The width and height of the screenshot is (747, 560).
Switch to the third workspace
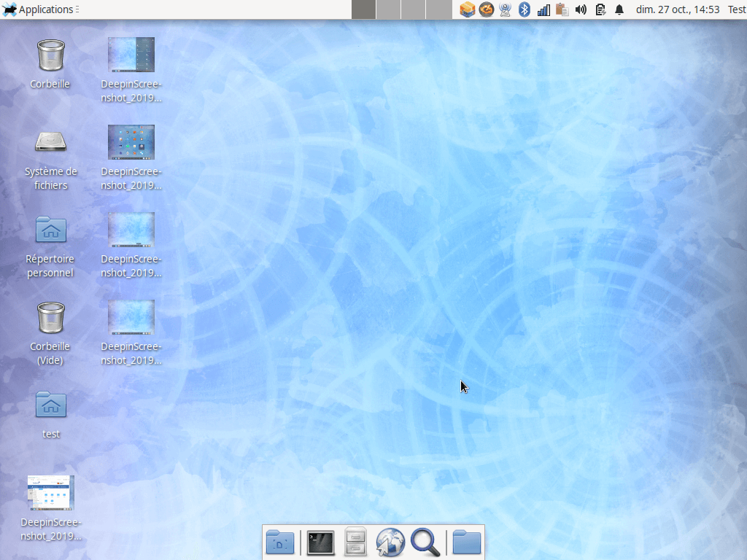click(x=413, y=9)
